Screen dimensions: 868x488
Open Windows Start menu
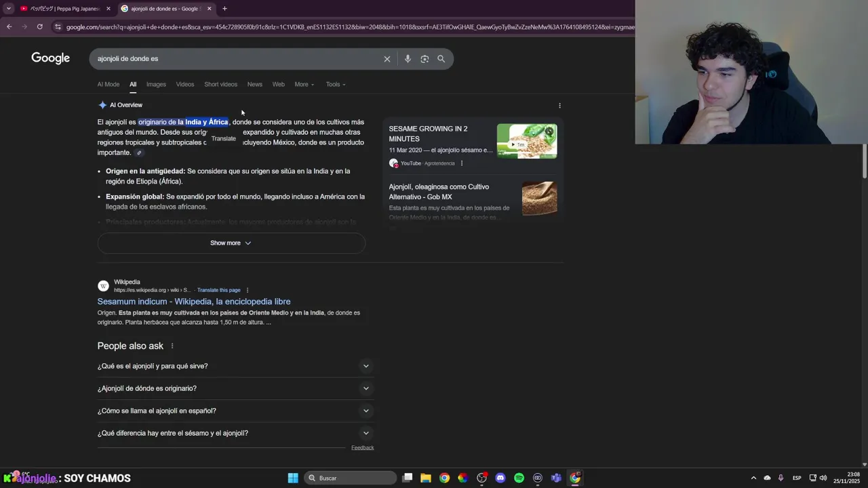293,478
